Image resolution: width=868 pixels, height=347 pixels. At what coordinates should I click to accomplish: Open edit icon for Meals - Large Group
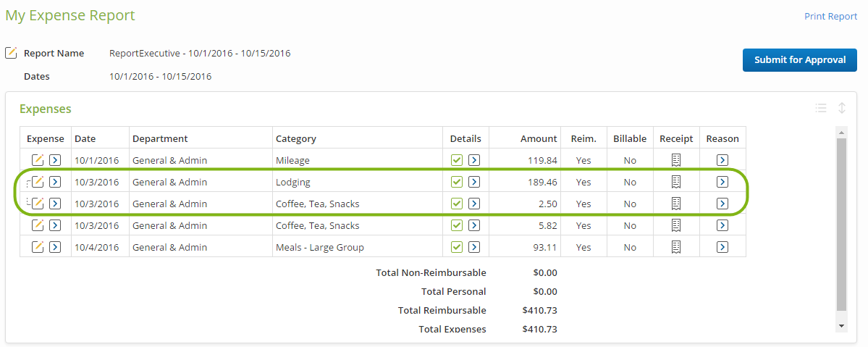coord(38,247)
